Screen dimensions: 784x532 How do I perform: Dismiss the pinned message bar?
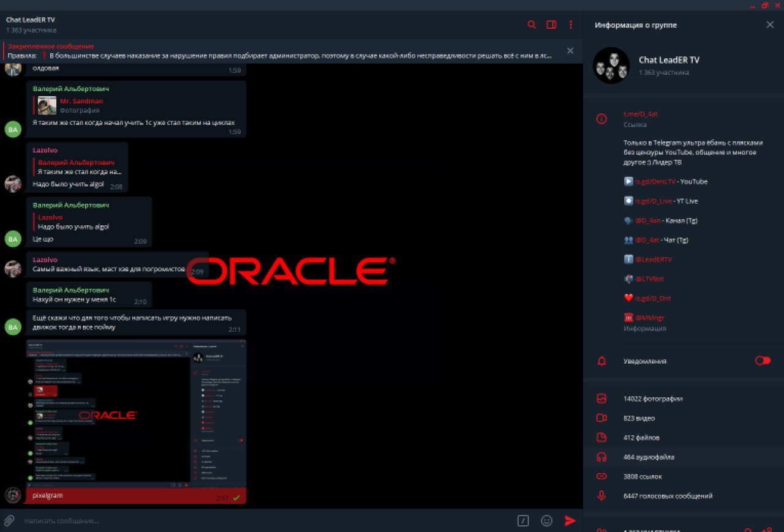pos(570,51)
